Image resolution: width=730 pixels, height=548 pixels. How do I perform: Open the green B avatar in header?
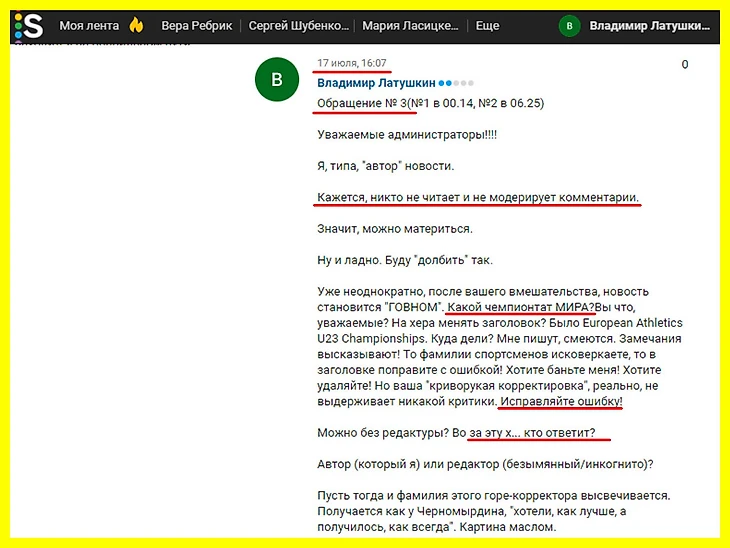(x=570, y=26)
